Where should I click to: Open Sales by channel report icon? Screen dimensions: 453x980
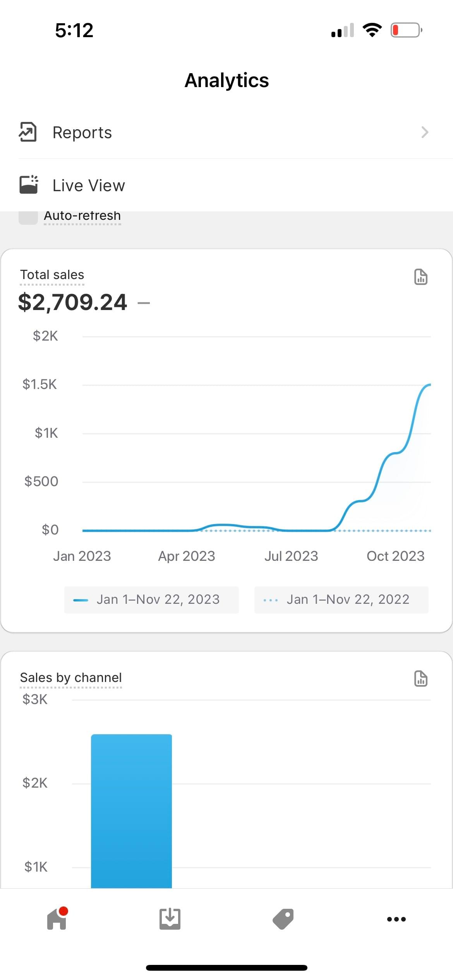[420, 679]
